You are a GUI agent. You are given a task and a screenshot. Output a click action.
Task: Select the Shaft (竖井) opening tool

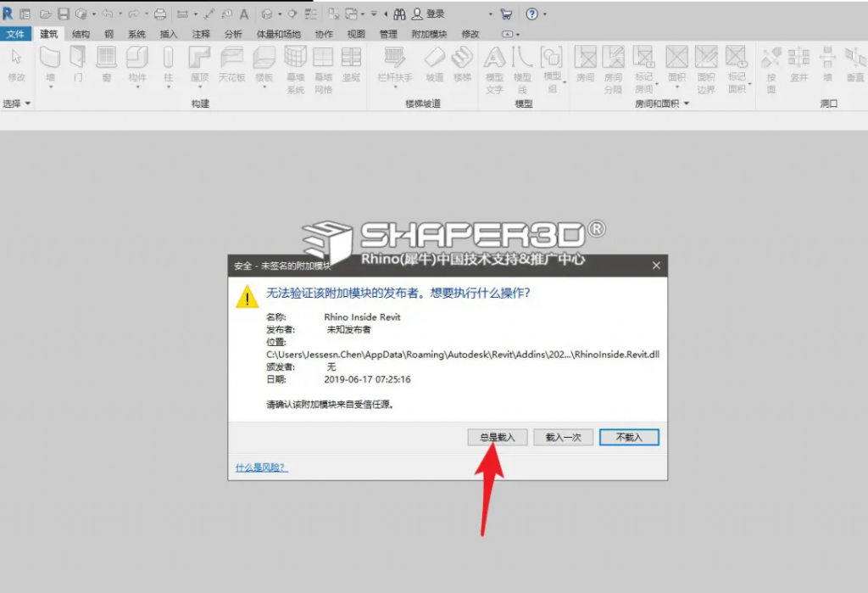click(798, 64)
